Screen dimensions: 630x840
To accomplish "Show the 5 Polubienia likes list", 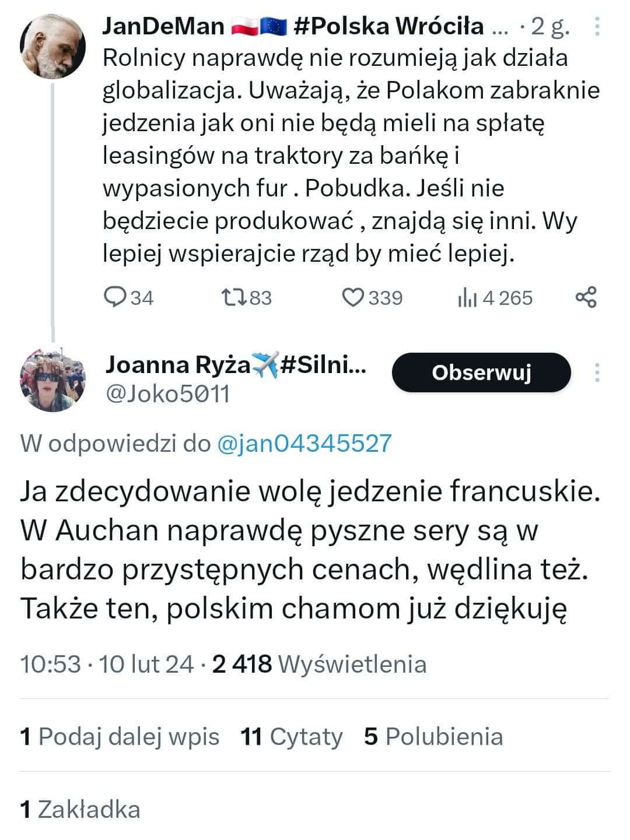I will tap(433, 736).
